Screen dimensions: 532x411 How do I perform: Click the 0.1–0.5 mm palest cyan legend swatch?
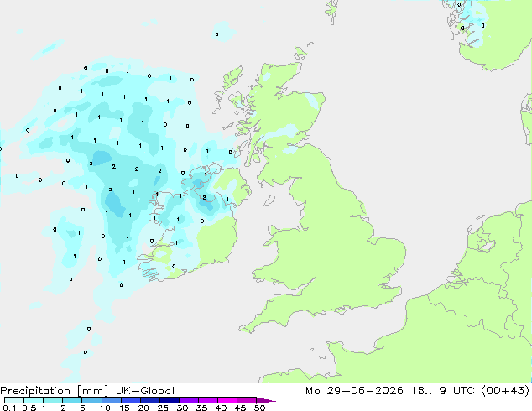tap(14, 400)
